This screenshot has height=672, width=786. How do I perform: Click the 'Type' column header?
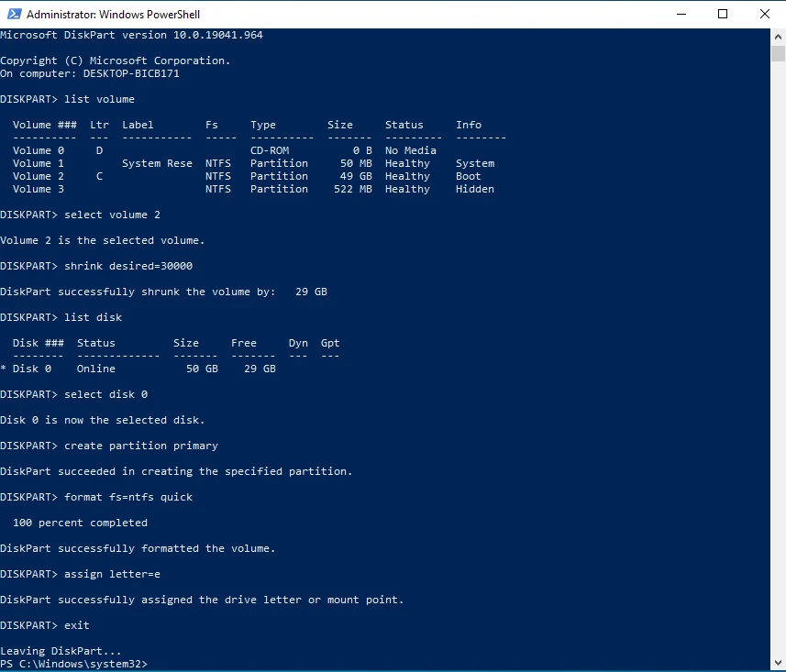click(263, 125)
